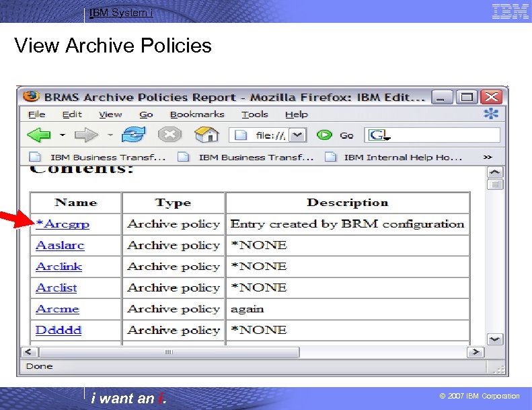
Task: Show more bookmarks with the chevron
Action: pos(488,157)
